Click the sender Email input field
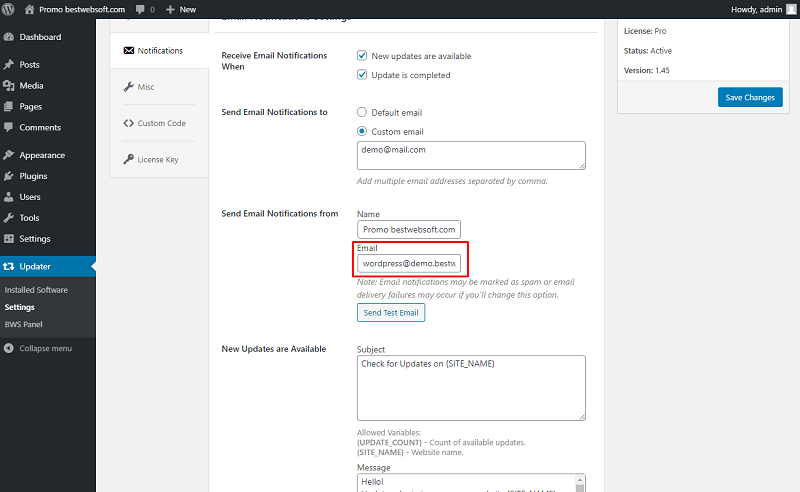 click(x=409, y=263)
